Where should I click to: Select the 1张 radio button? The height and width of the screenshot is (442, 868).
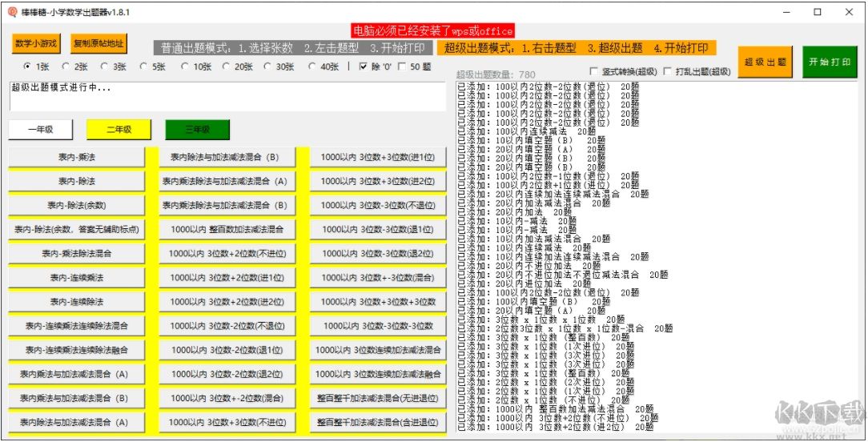pos(27,66)
